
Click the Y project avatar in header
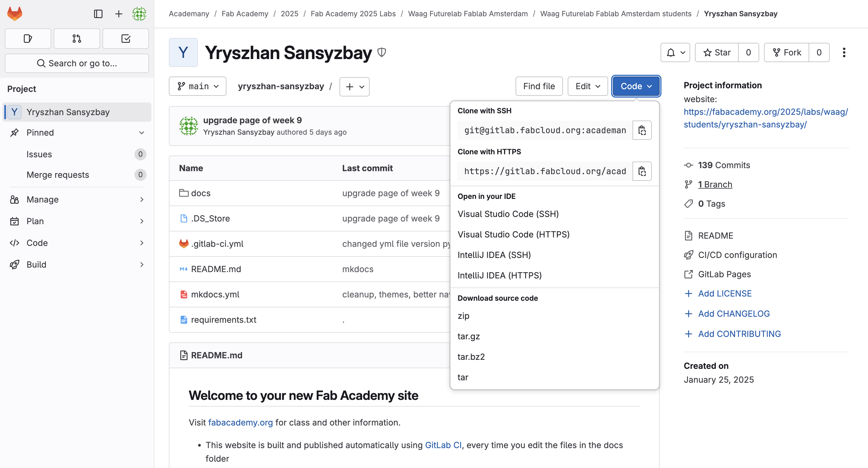click(x=183, y=52)
